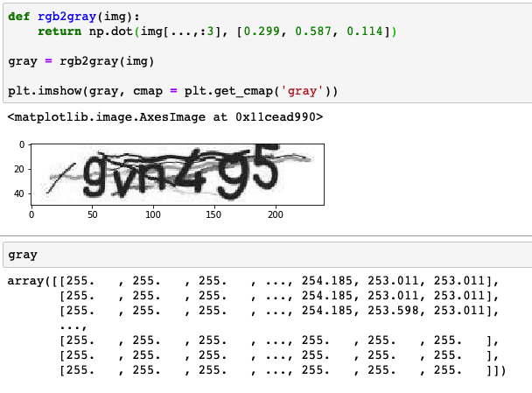The width and height of the screenshot is (532, 393).
Task: Click the x-axis tick label 100
Action: (153, 214)
